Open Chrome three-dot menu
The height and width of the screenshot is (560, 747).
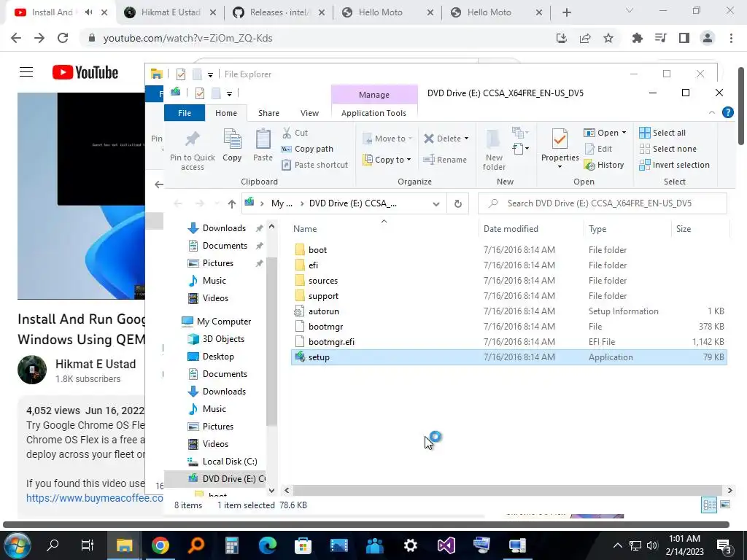click(731, 38)
